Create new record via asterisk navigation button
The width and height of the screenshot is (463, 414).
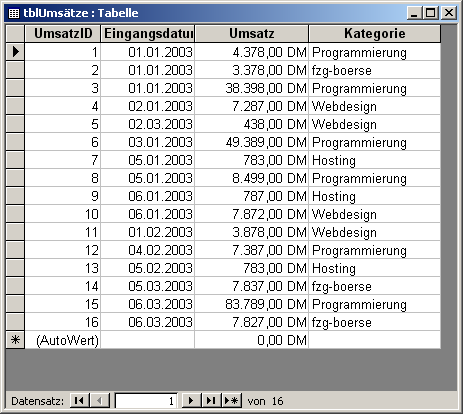click(x=232, y=400)
